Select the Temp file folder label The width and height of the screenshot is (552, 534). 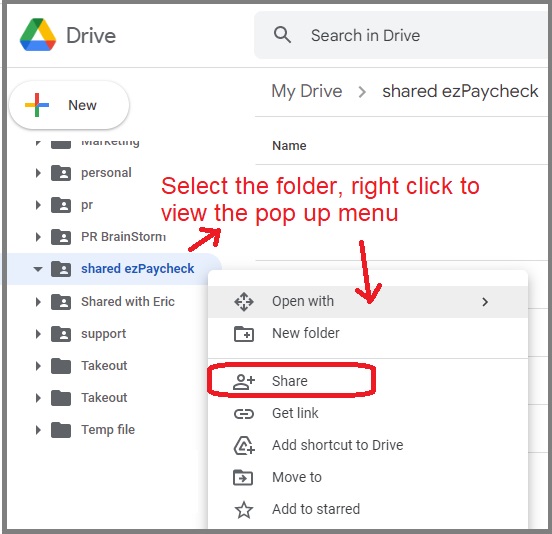108,429
